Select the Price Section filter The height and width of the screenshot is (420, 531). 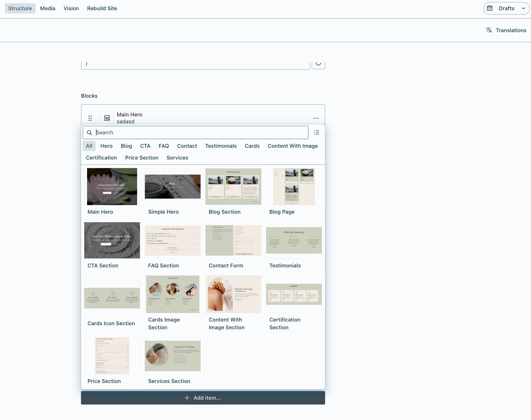pos(142,158)
